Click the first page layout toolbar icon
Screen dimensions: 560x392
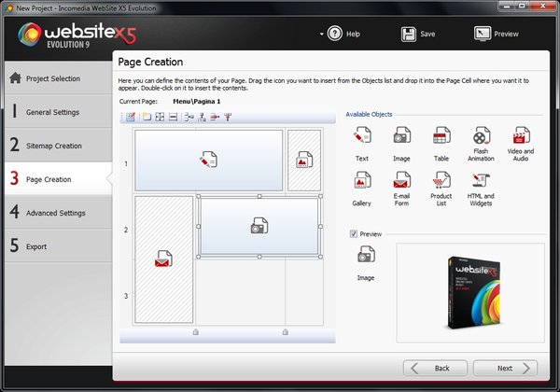click(131, 117)
